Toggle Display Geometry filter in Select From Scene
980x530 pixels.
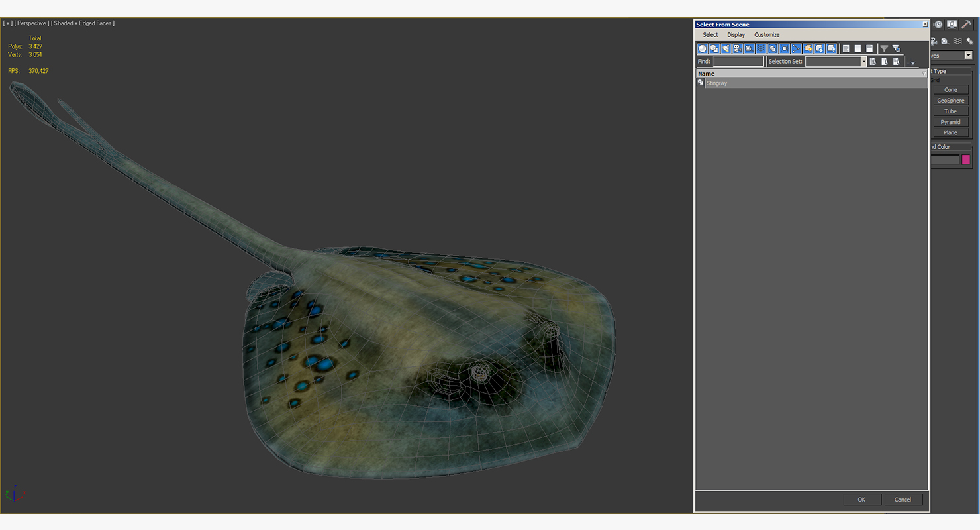pos(702,48)
